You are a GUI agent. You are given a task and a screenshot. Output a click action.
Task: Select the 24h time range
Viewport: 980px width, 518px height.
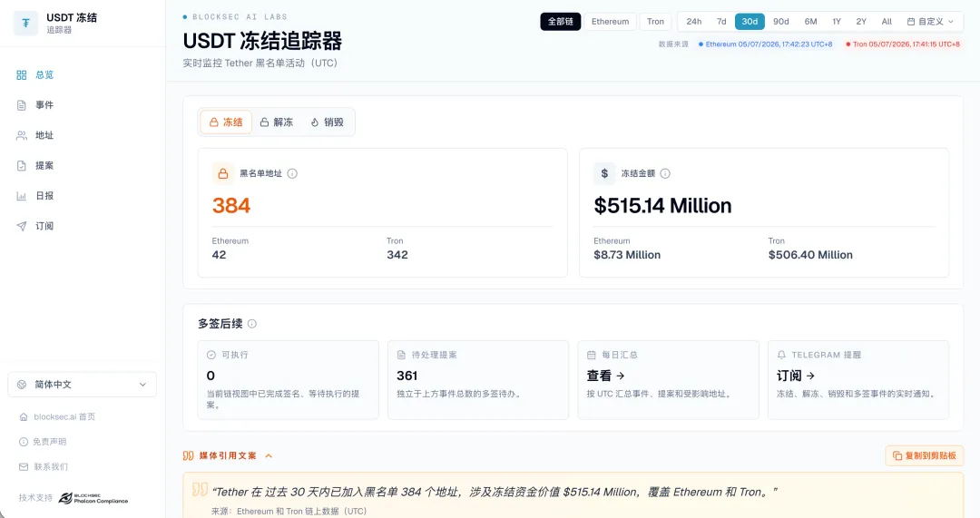[x=694, y=21]
